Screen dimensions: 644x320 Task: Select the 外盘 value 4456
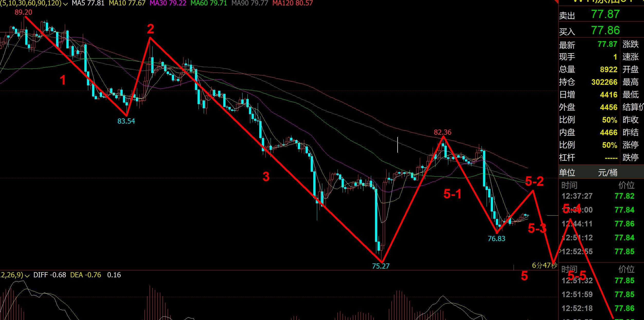(609, 107)
